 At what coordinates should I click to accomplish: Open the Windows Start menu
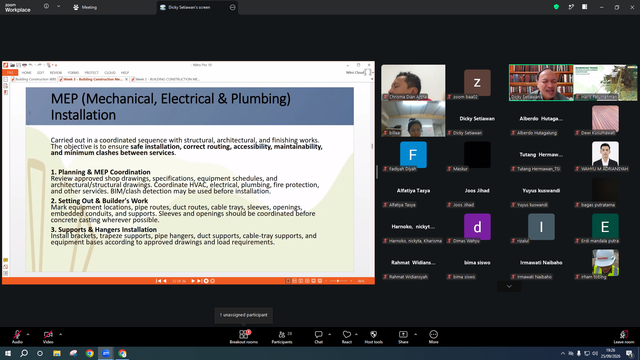point(8,353)
